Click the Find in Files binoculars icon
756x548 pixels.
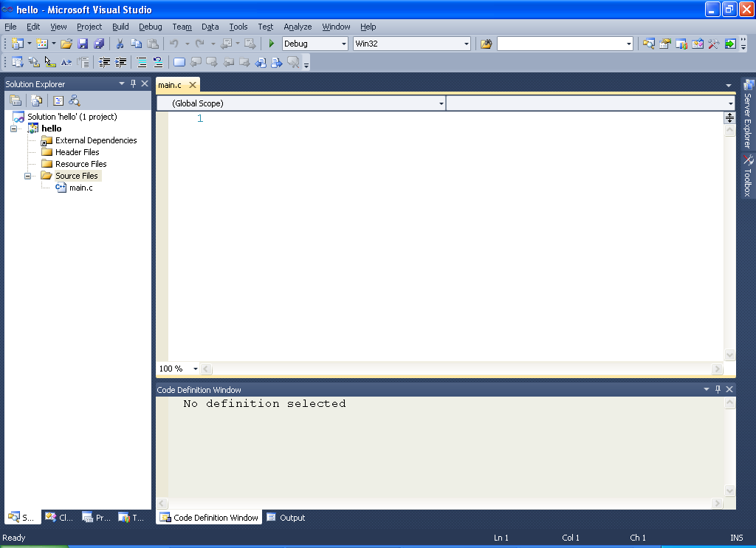pyautogui.click(x=486, y=44)
